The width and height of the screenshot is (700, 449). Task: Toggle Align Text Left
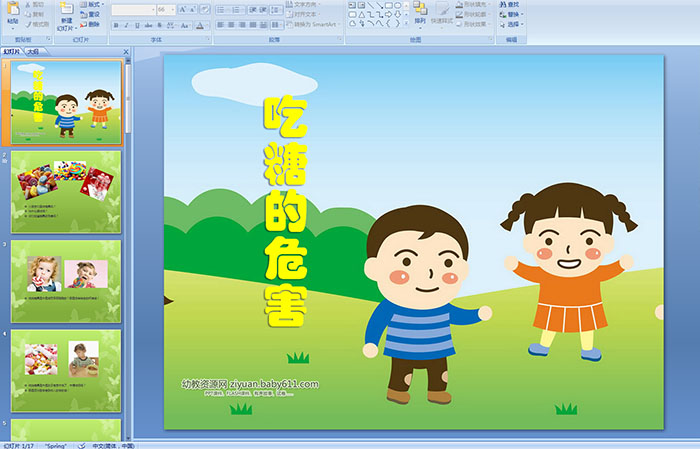coord(221,25)
